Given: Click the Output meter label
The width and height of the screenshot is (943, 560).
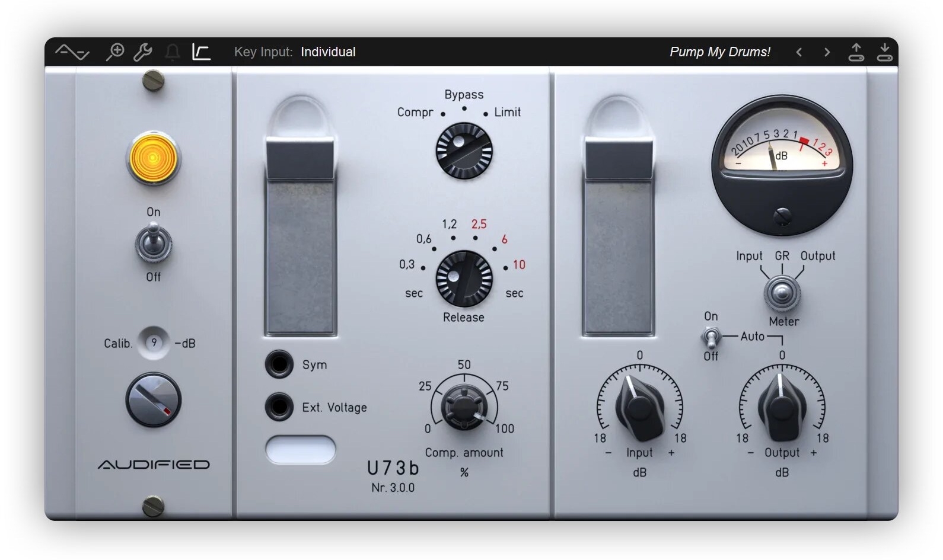Looking at the screenshot, I should pos(818,256).
